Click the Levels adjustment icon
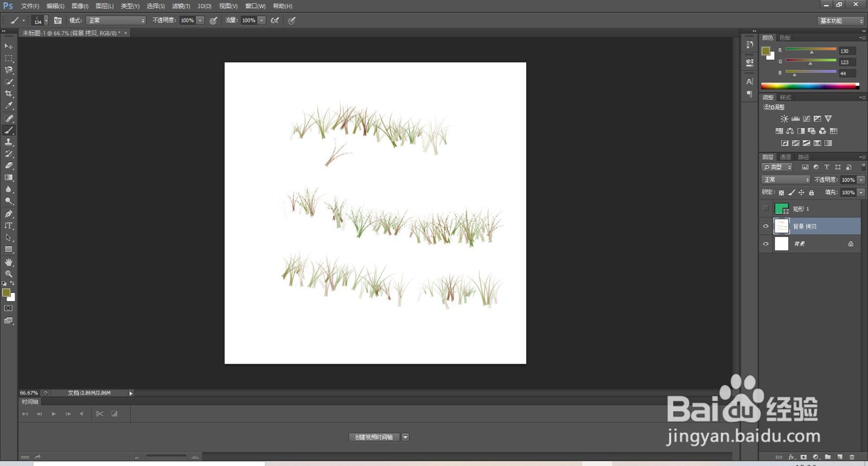 coord(795,119)
